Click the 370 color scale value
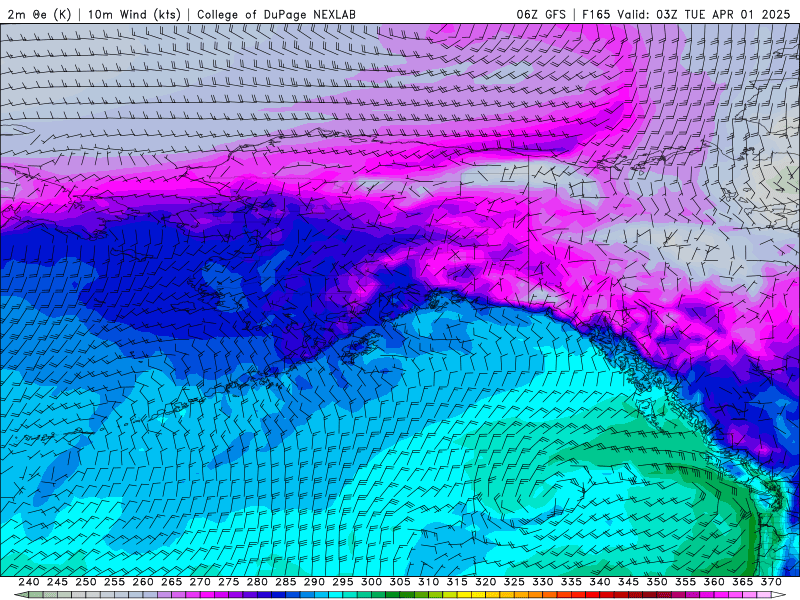 click(771, 582)
